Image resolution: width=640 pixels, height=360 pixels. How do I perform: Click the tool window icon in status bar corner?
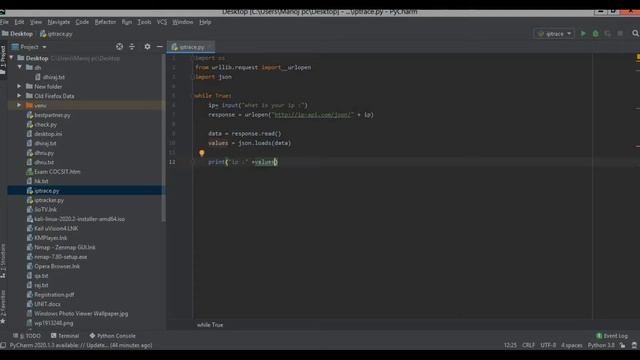coord(3,345)
